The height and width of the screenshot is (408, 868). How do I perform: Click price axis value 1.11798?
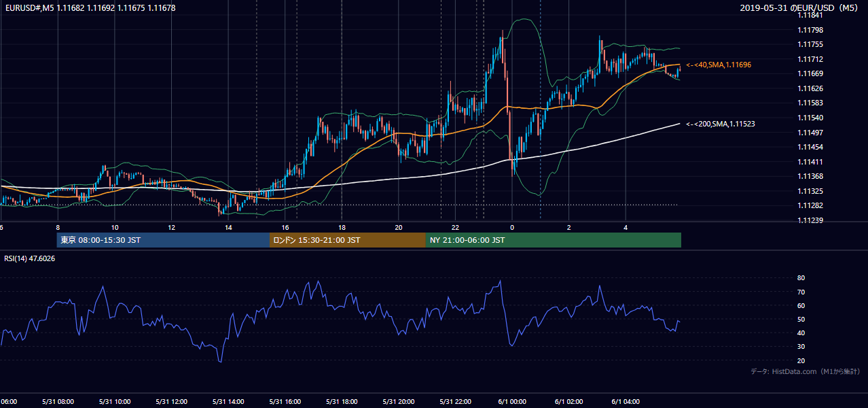point(811,30)
